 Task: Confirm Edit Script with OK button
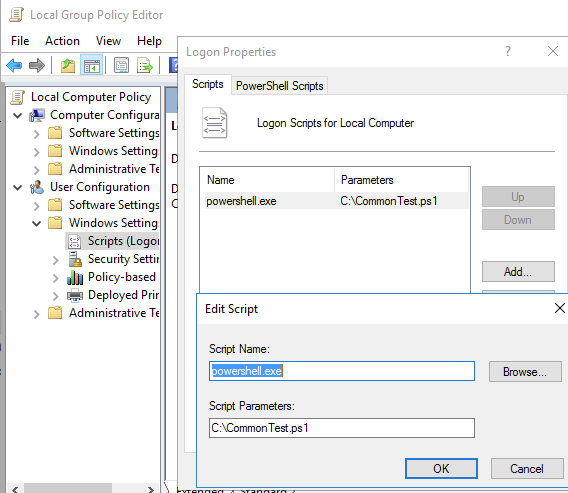coord(441,468)
